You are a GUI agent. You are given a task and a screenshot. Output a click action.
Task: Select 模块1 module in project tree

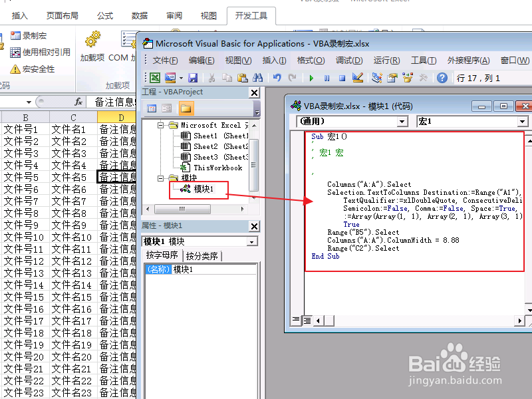197,189
